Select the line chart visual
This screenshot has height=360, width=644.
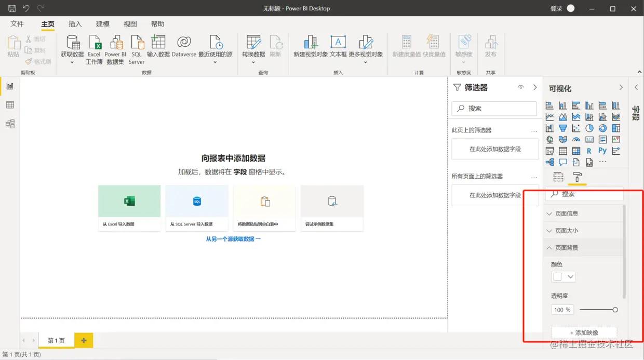coord(549,117)
